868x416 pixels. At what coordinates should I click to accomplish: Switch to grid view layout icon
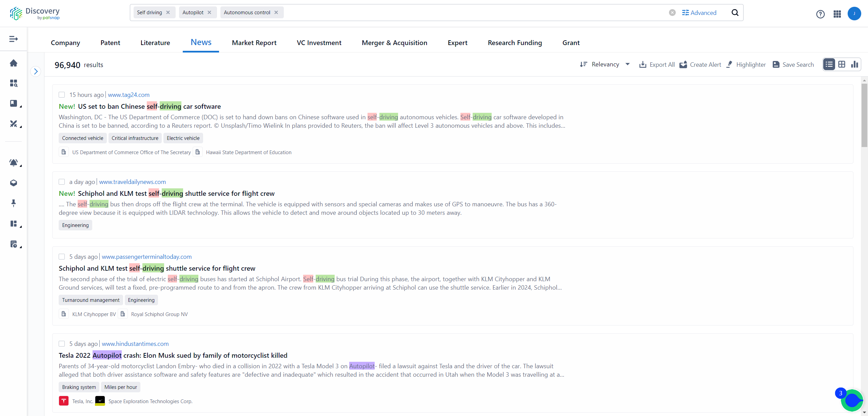point(842,64)
